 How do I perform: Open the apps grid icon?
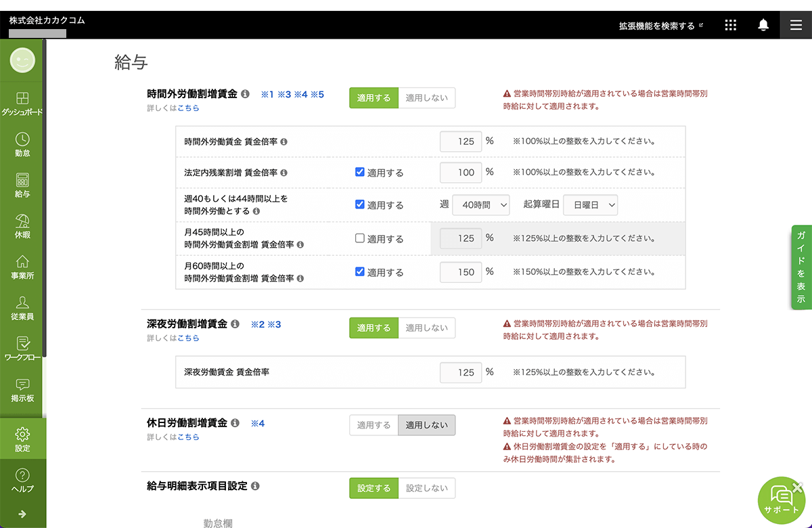(730, 25)
